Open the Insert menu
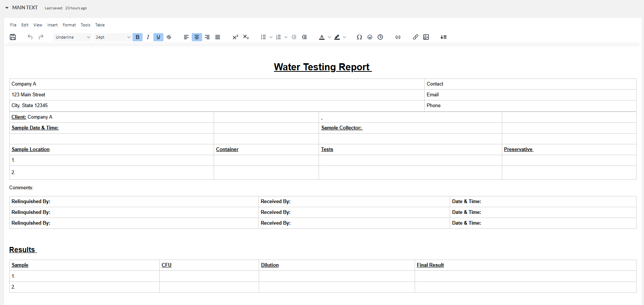The height and width of the screenshot is (305, 644). [x=52, y=25]
